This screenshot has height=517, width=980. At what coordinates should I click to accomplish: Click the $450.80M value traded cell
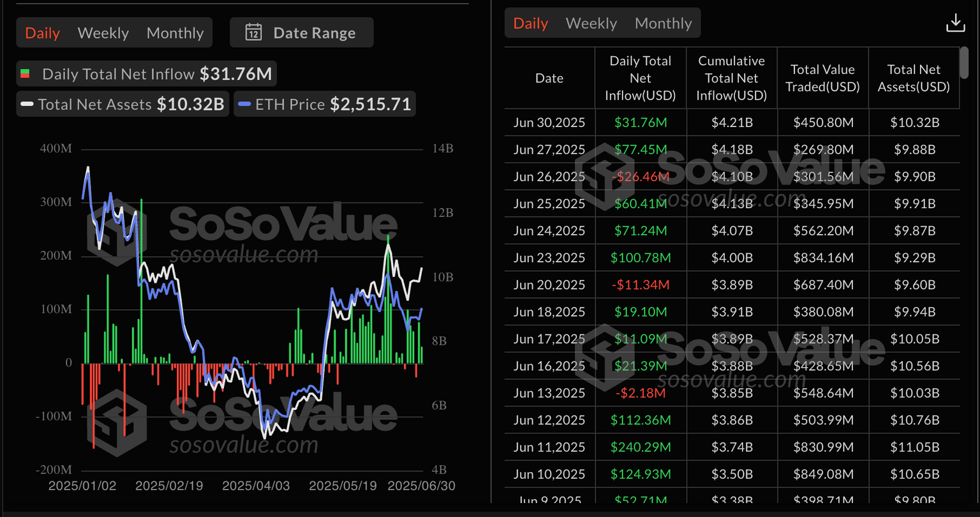point(823,123)
